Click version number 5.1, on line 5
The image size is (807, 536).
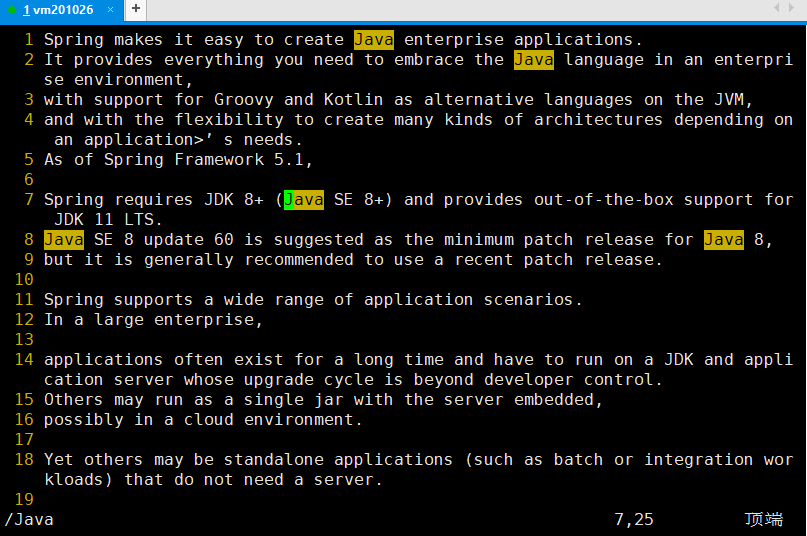point(293,160)
